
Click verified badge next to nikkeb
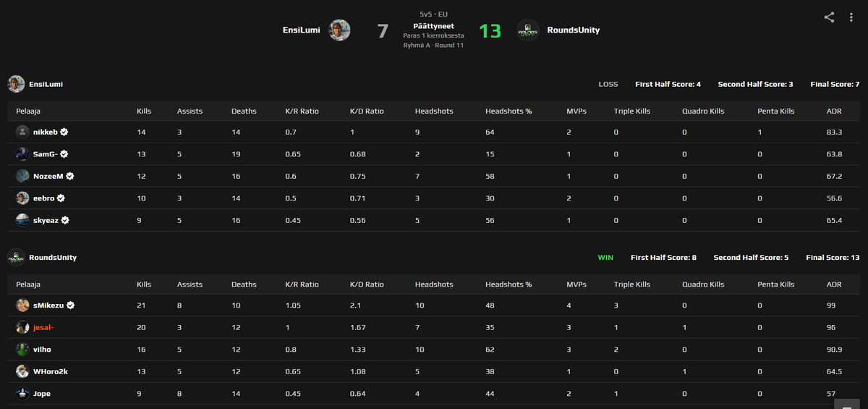(x=64, y=132)
